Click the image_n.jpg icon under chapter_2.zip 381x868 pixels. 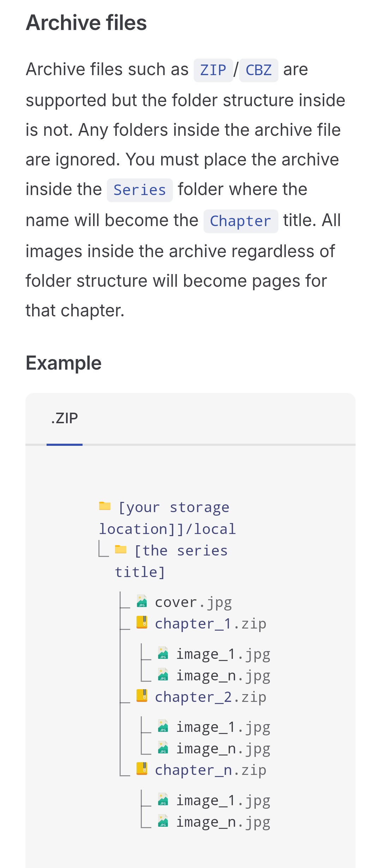click(163, 747)
